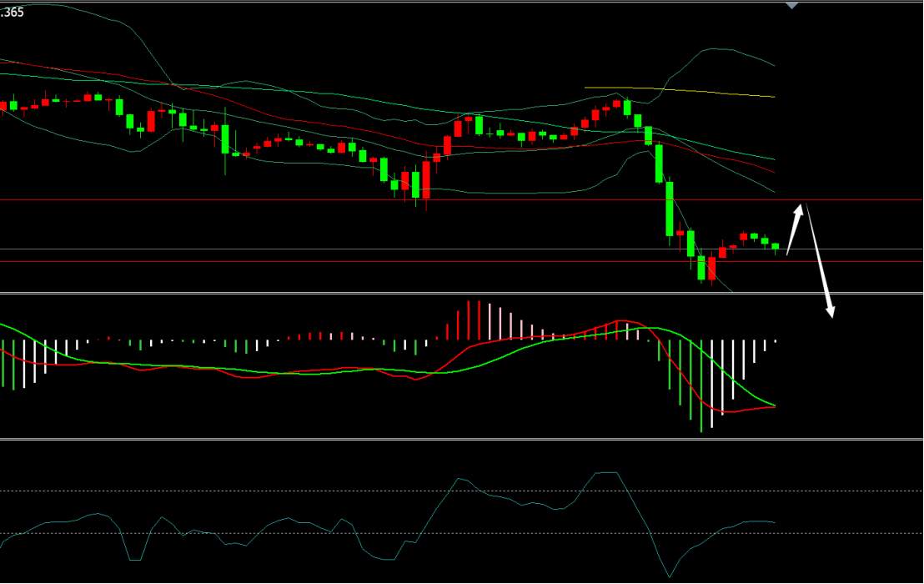Click the ".365" price text
Image resolution: width=924 pixels, height=584 pixels.
12,13
